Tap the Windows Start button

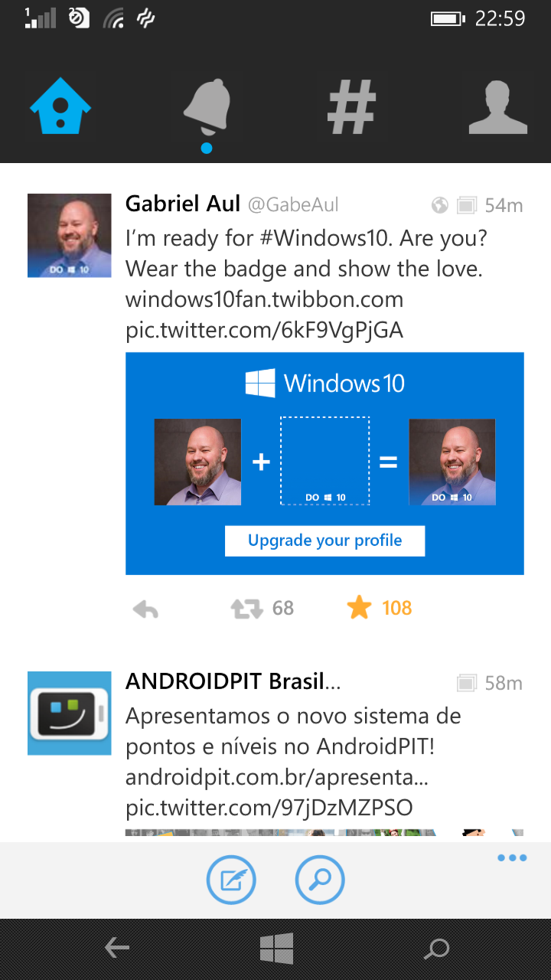coord(276,949)
